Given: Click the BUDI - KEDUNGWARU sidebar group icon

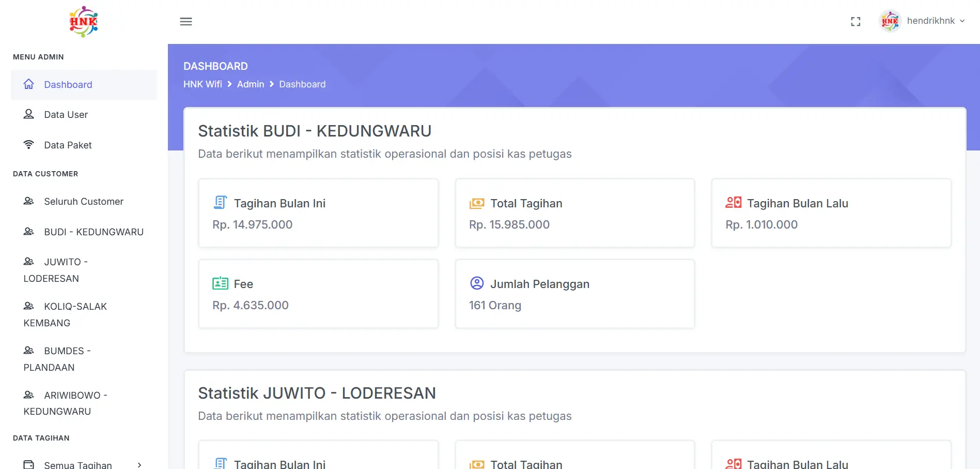Looking at the screenshot, I should (29, 231).
